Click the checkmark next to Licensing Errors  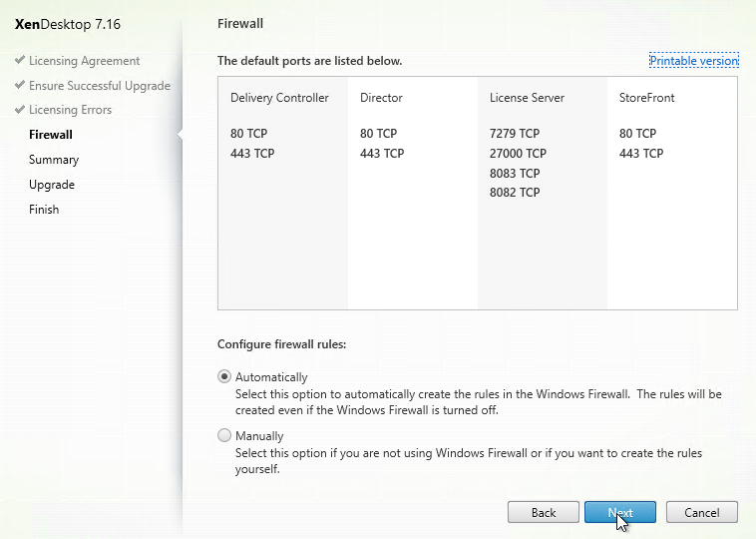(20, 109)
